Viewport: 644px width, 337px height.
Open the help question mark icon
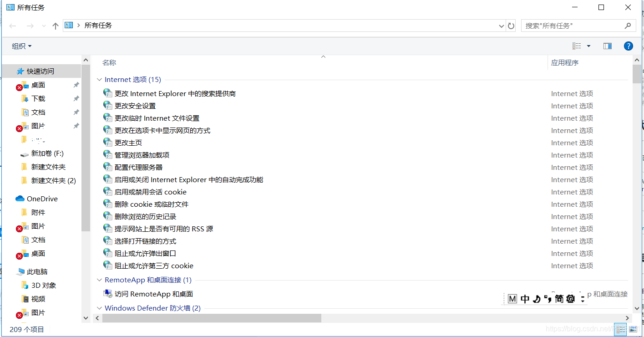point(629,46)
